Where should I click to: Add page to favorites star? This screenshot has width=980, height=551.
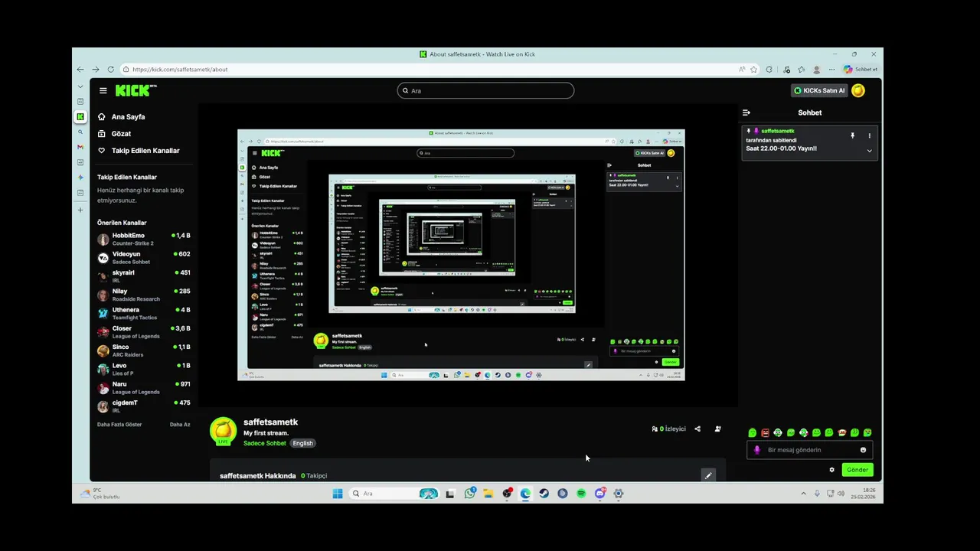pos(753,69)
